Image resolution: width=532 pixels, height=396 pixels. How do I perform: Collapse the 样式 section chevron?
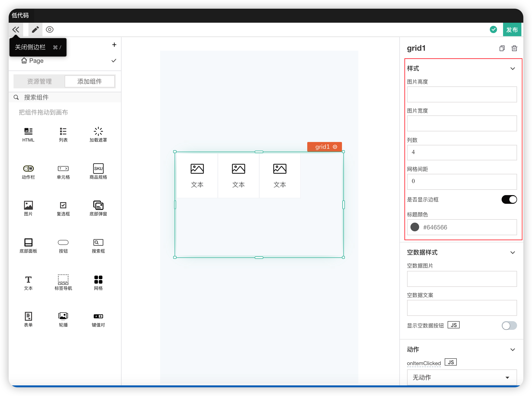tap(513, 69)
